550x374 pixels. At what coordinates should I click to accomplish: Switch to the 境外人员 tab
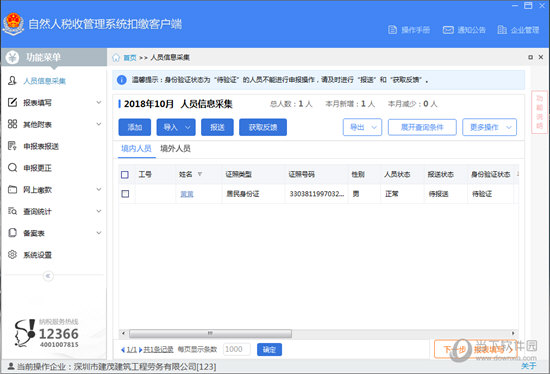tap(175, 148)
